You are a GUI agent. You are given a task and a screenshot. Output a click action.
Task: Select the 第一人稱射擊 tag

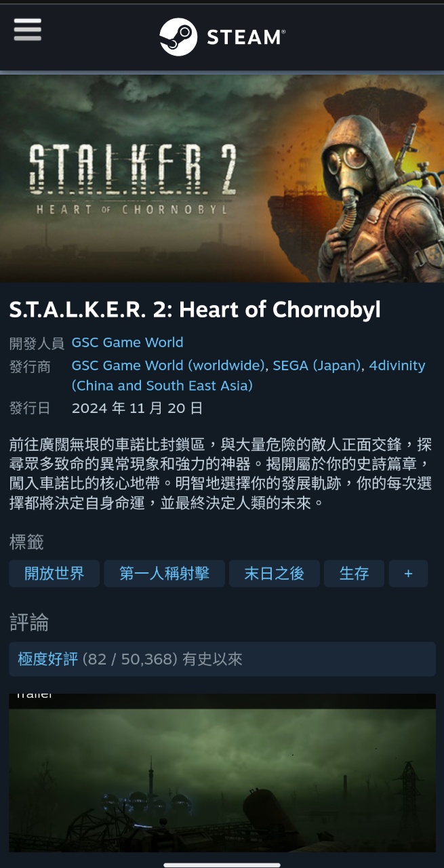[x=164, y=574]
